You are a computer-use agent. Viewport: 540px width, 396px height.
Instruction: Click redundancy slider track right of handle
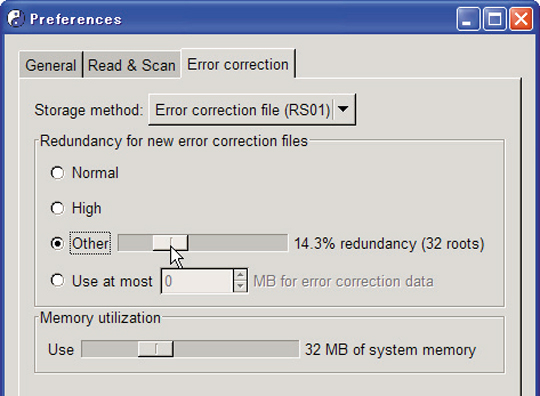238,243
